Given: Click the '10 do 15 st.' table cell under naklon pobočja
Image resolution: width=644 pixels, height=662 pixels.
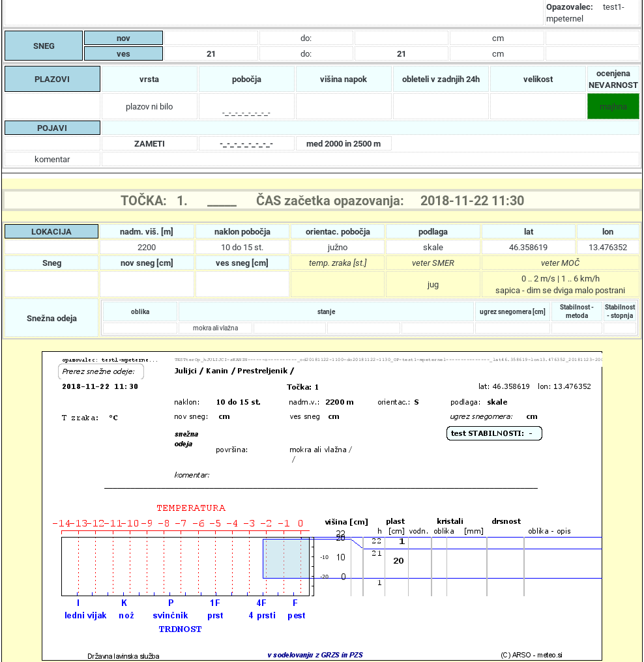Looking at the screenshot, I should click(x=242, y=247).
